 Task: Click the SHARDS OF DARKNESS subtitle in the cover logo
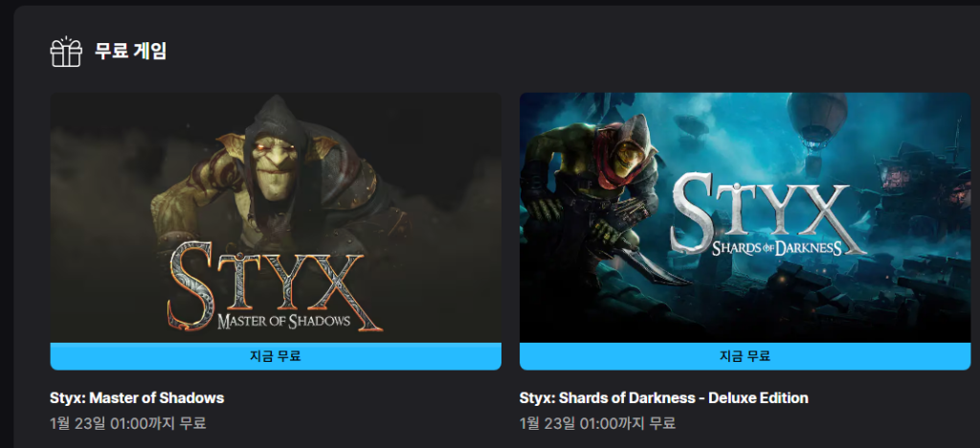(x=777, y=248)
